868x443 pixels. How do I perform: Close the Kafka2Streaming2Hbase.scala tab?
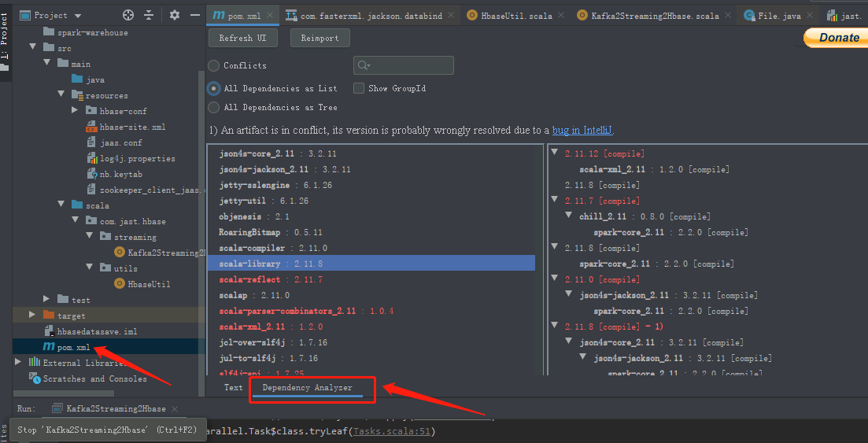tap(728, 16)
